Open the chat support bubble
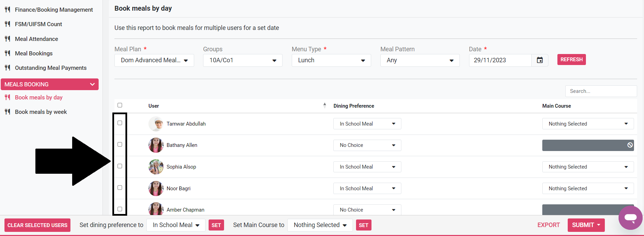The image size is (644, 236). (630, 218)
